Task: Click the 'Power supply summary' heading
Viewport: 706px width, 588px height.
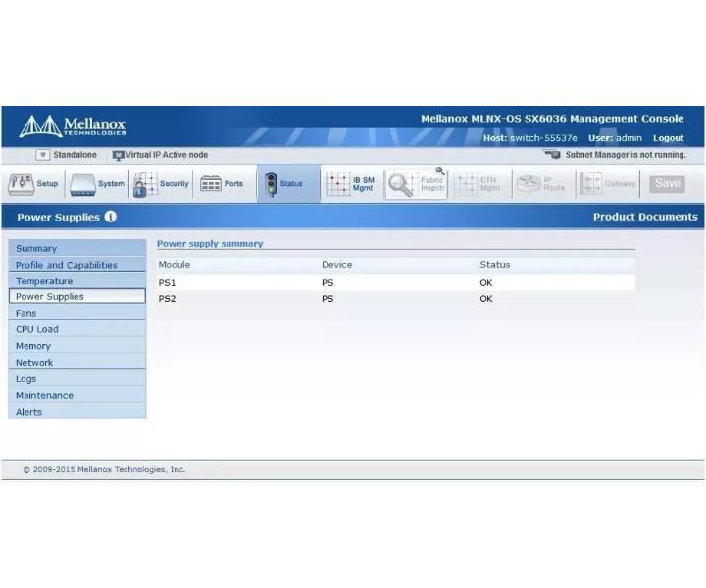Action: pos(210,243)
